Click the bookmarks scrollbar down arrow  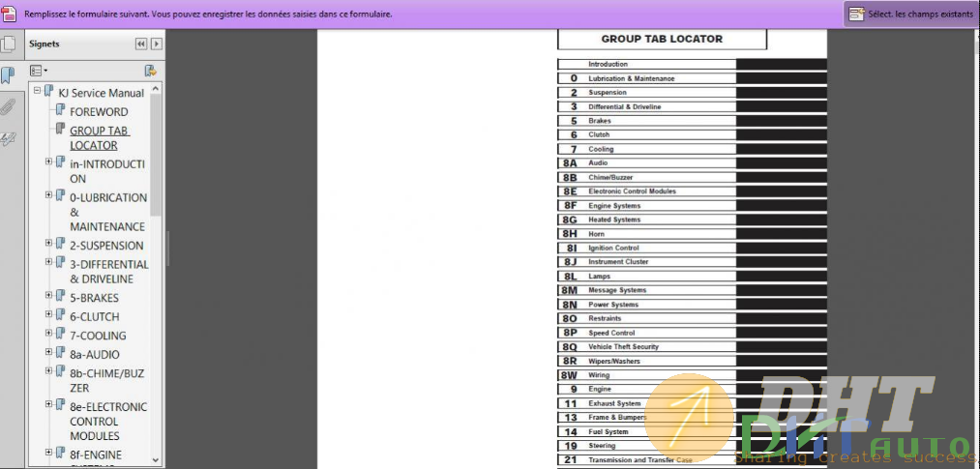click(157, 460)
